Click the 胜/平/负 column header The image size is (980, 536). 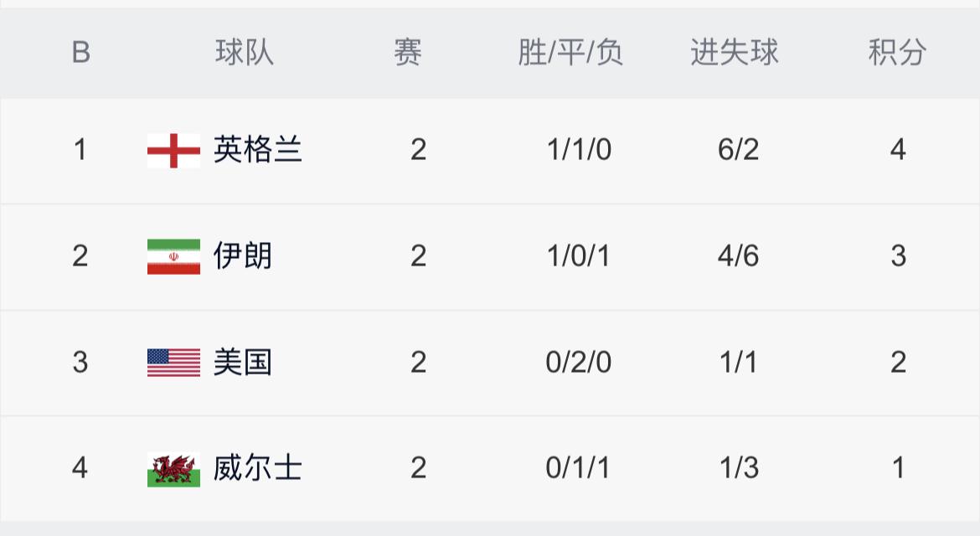pyautogui.click(x=570, y=54)
